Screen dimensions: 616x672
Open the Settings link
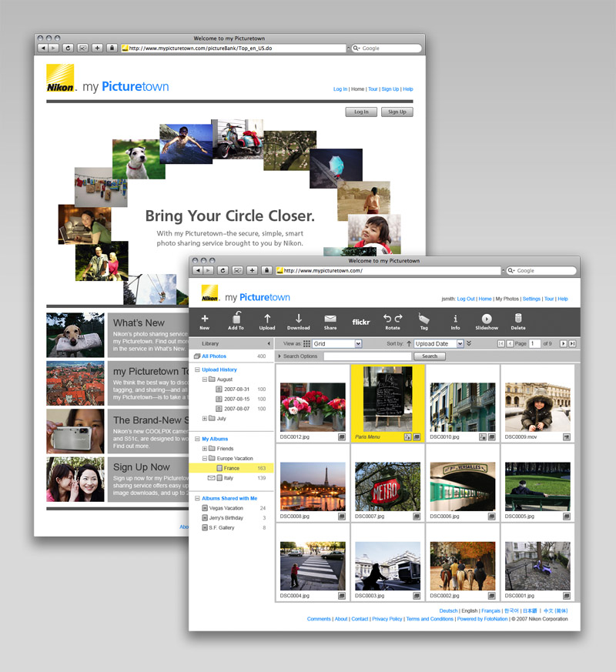coord(531,299)
